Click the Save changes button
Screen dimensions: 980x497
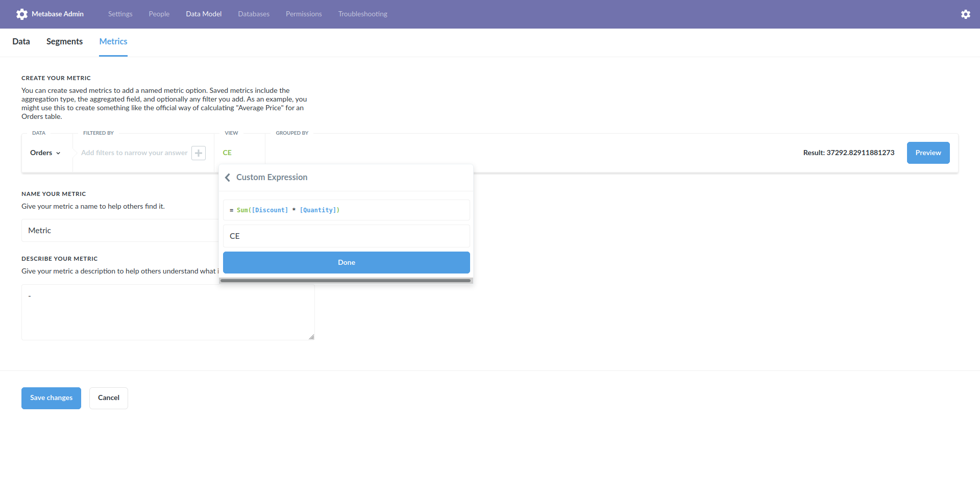[51, 399]
